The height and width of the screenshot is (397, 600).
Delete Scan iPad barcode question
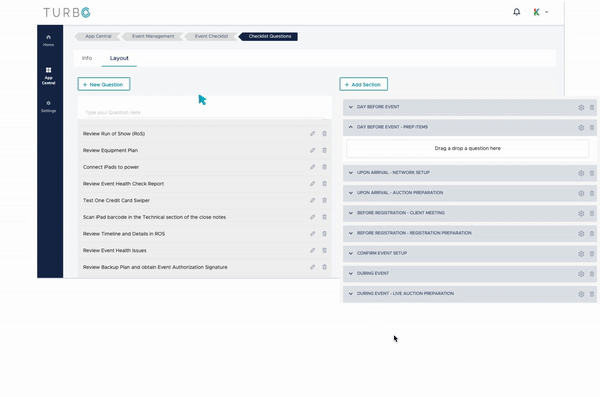point(324,217)
